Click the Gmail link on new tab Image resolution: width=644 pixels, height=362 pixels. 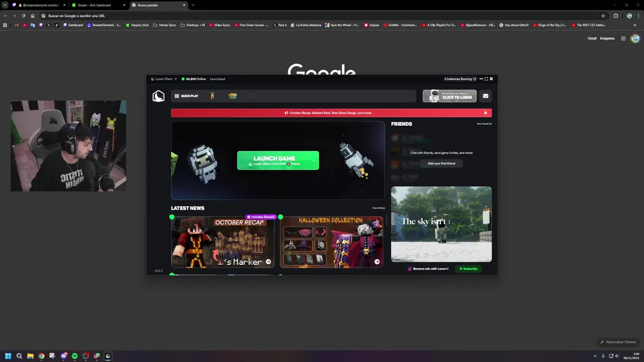[x=592, y=38]
